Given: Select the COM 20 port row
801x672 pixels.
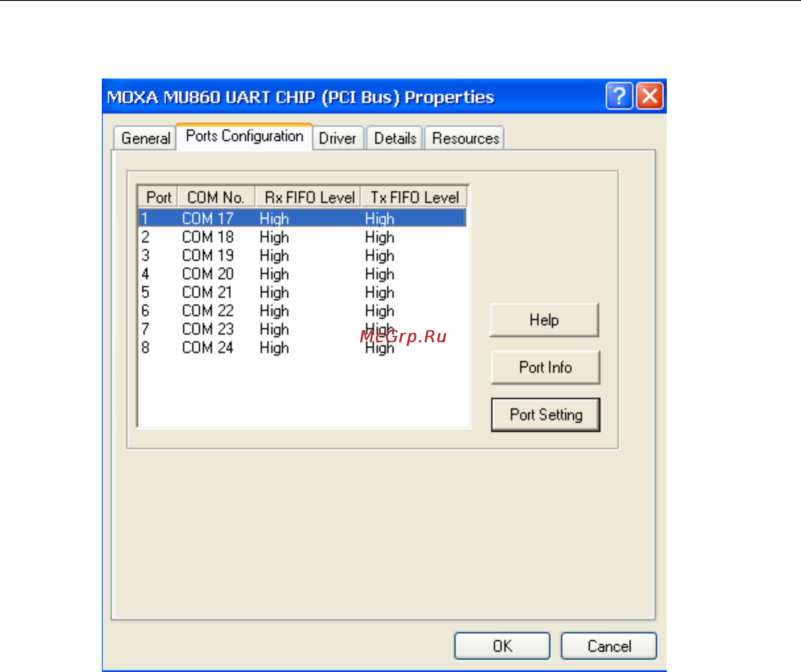Looking at the screenshot, I should tap(302, 274).
